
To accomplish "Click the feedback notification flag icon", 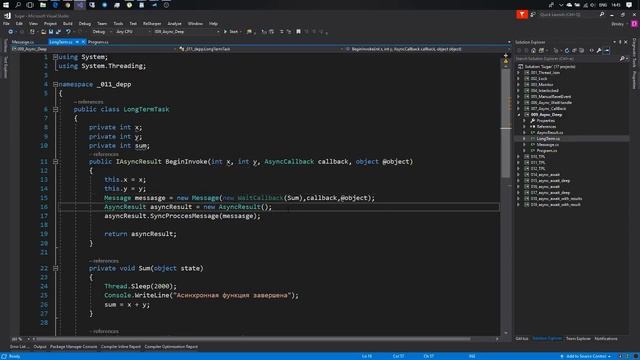I will [522, 14].
